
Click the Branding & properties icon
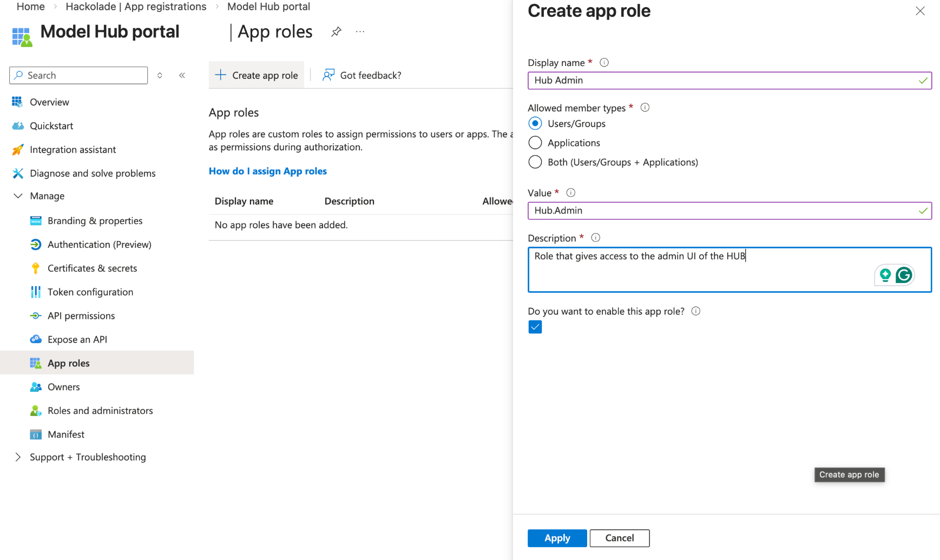click(x=36, y=221)
